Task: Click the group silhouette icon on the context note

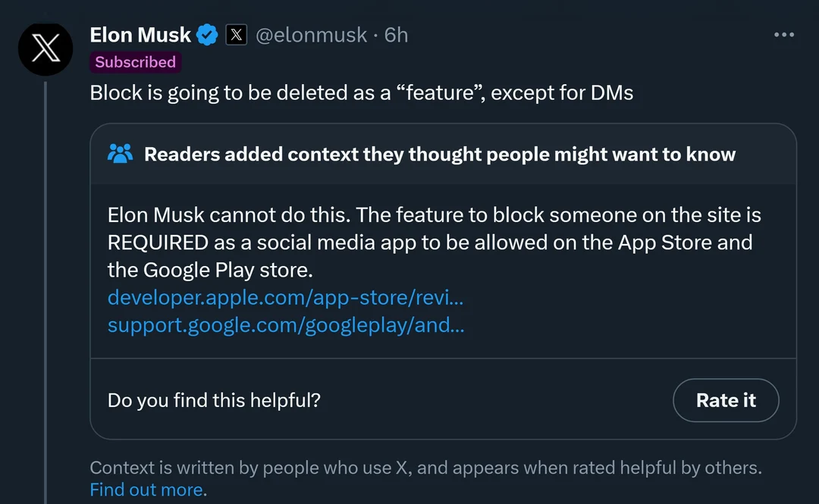Action: tap(121, 153)
